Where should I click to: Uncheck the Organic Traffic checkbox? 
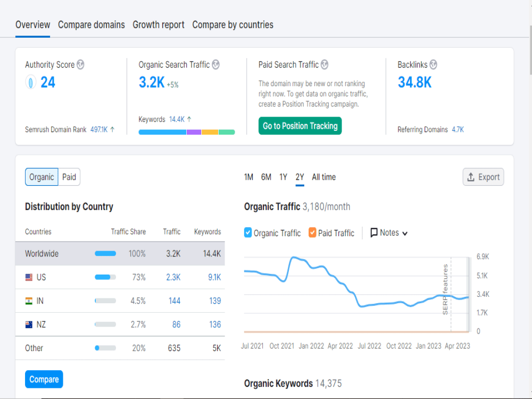[x=248, y=233]
